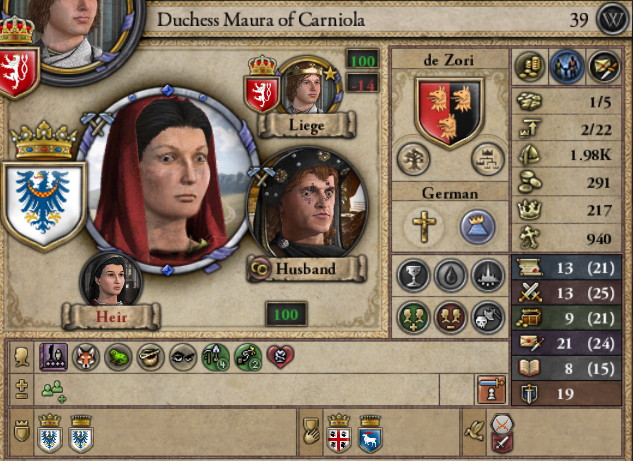Click the green toad trait icon

click(x=118, y=357)
